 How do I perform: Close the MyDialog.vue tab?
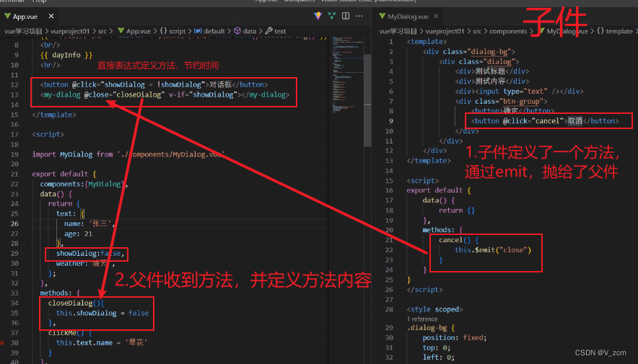point(436,17)
